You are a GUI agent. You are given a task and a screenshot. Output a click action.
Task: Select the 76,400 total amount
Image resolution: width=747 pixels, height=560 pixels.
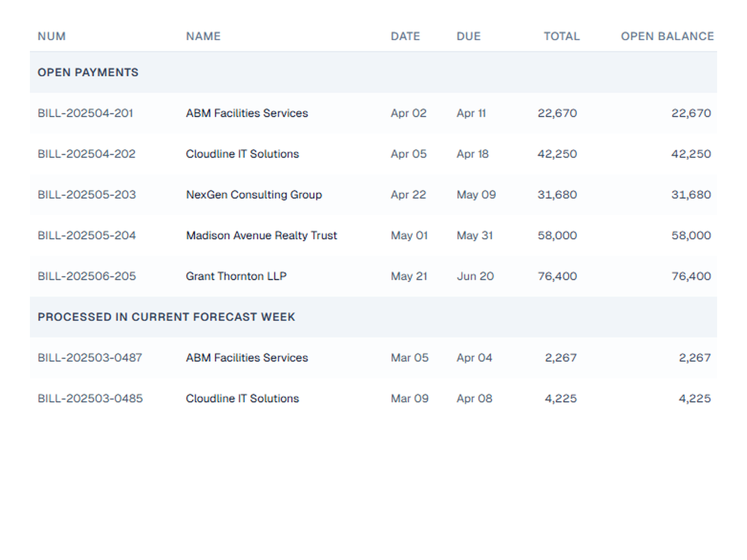pos(557,276)
